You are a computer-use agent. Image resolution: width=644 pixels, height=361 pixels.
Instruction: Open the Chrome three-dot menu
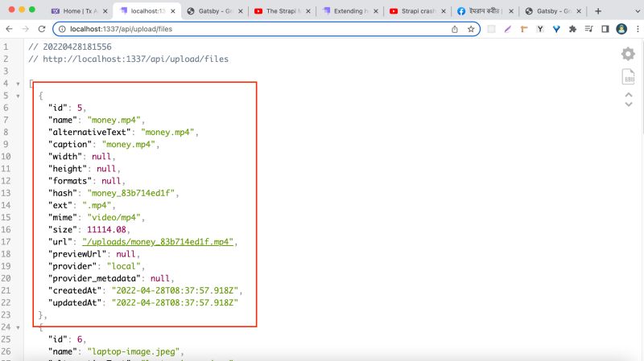(638, 29)
